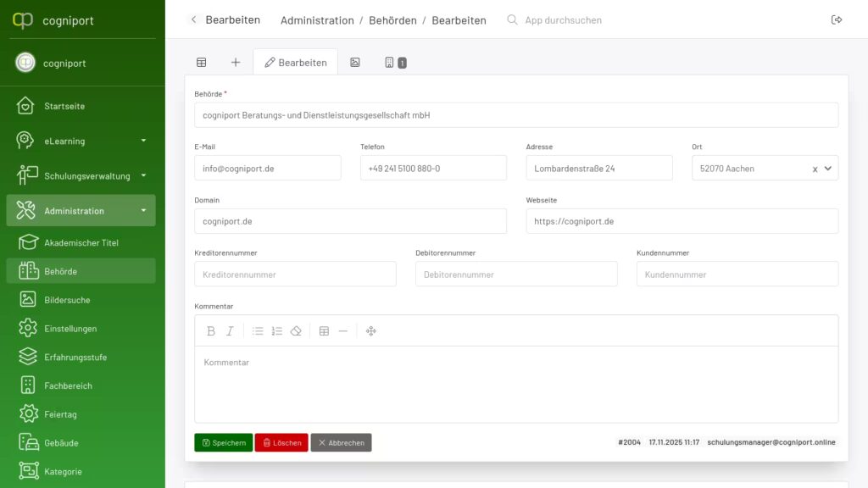Screen dimensions: 868x488
Task: Toggle italic formatting in comment editor
Action: 230,331
